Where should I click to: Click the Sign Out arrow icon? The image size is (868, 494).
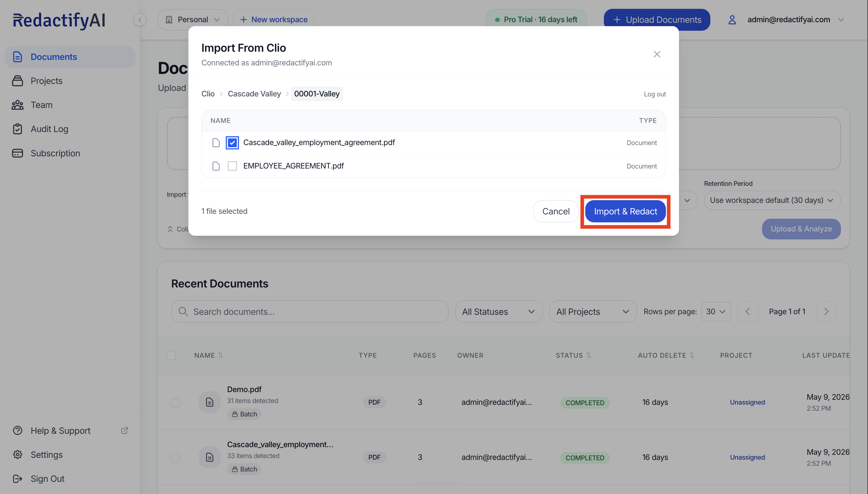coord(17,479)
